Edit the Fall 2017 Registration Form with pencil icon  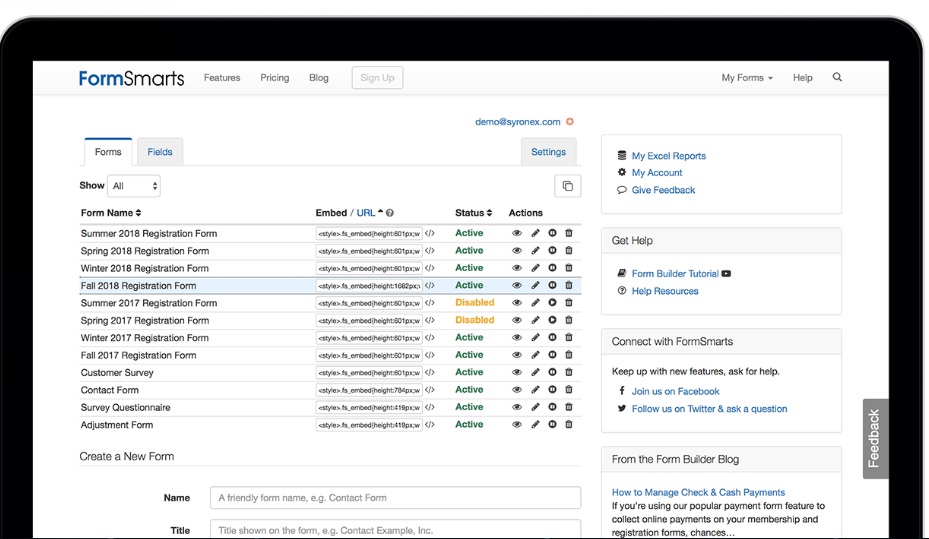pos(535,355)
